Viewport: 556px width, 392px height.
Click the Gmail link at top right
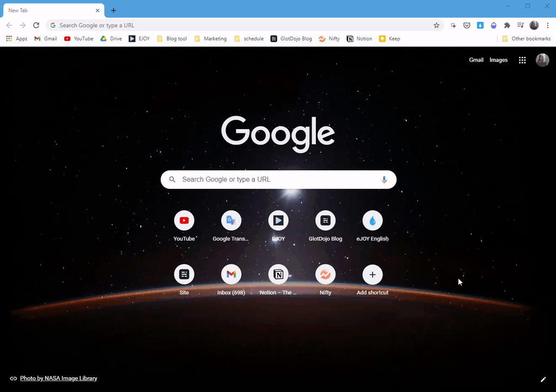coord(476,60)
